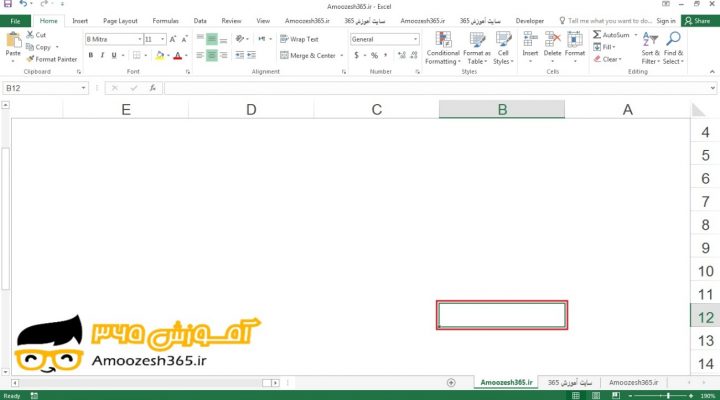Open Conditional Formatting menu
720x400 pixels.
pyautogui.click(x=443, y=48)
